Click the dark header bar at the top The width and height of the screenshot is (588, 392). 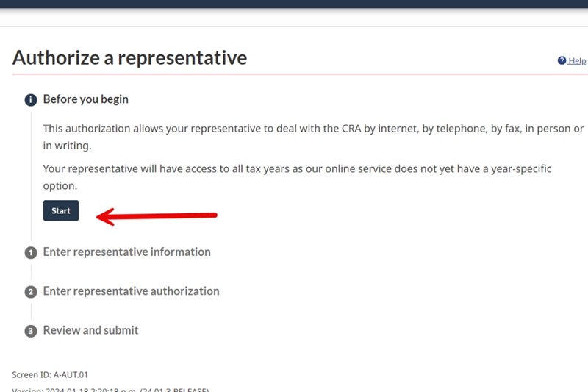point(294,4)
